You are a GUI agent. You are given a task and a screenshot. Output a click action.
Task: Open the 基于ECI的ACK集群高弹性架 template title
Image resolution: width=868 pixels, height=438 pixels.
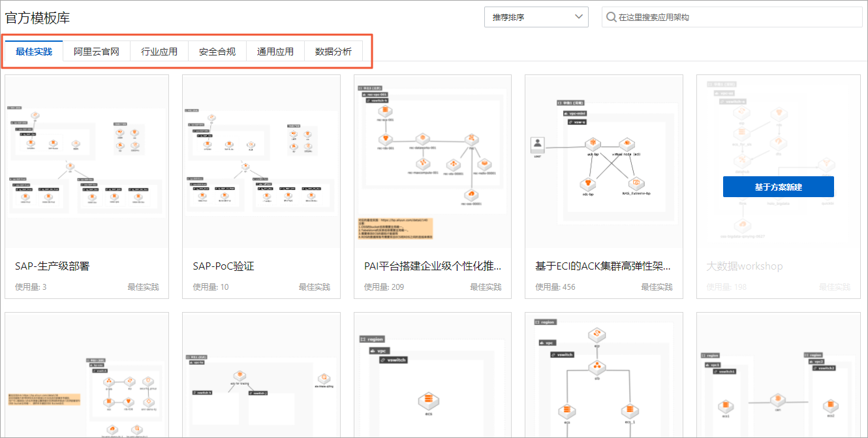click(x=603, y=266)
